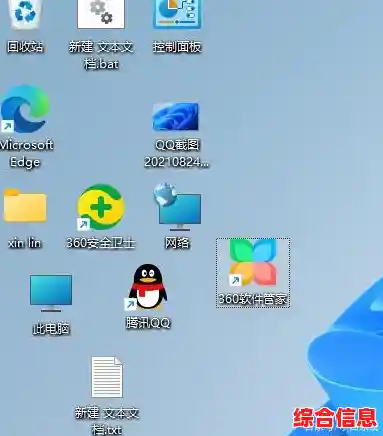Image resolution: width=383 pixels, height=436 pixels.
Task: Open the 控制面板 Control Panel icon
Action: (x=177, y=14)
